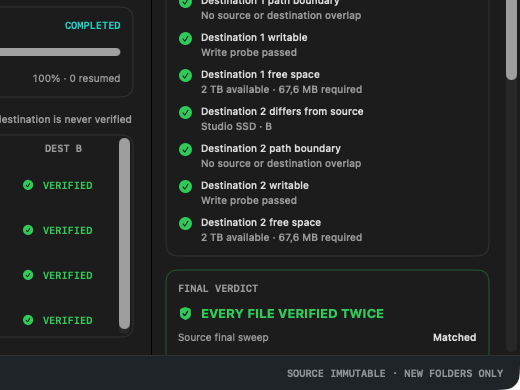Image resolution: width=520 pixels, height=390 pixels.
Task: Click the second VERIFIED label in Dest B
Action: point(68,231)
